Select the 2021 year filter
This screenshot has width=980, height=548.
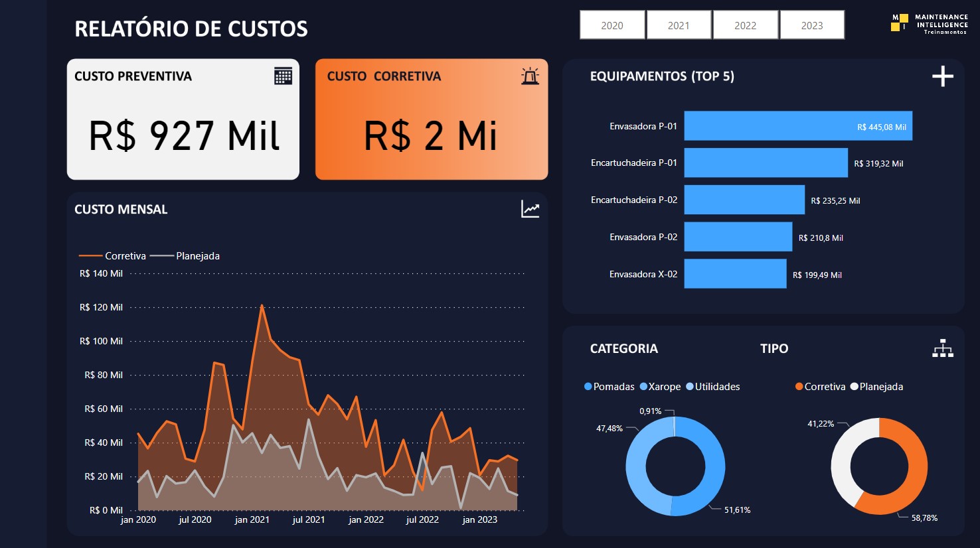[679, 25]
